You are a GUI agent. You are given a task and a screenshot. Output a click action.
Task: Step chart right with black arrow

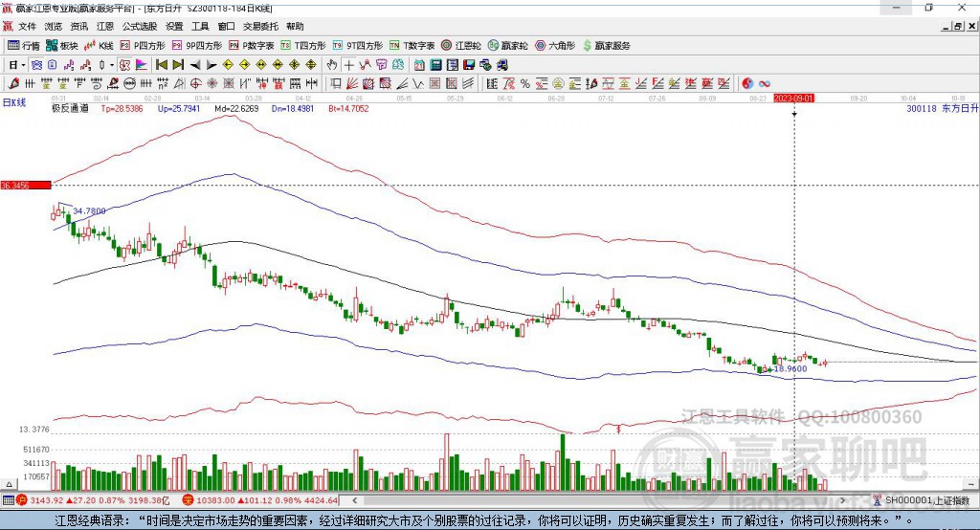tap(212, 64)
